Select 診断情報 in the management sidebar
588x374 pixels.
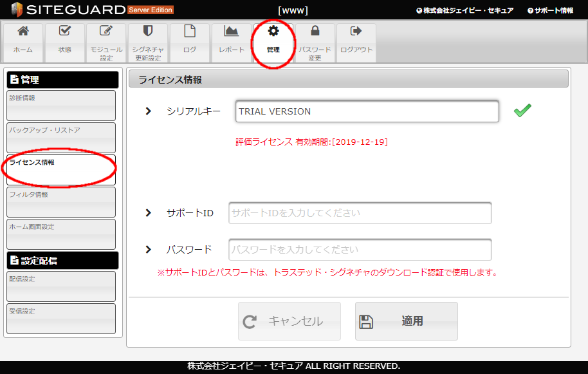pos(60,105)
